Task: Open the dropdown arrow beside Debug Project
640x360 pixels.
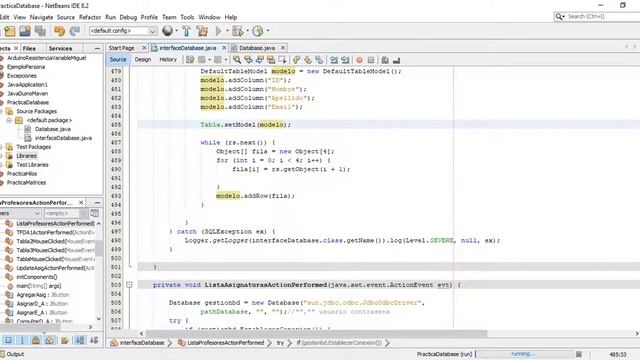Action: pyautogui.click(x=247, y=31)
